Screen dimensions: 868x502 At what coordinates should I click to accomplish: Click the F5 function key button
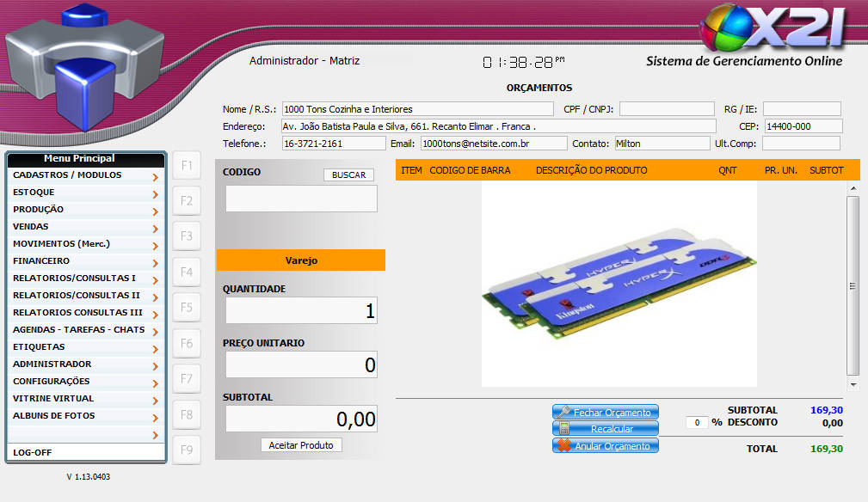187,308
